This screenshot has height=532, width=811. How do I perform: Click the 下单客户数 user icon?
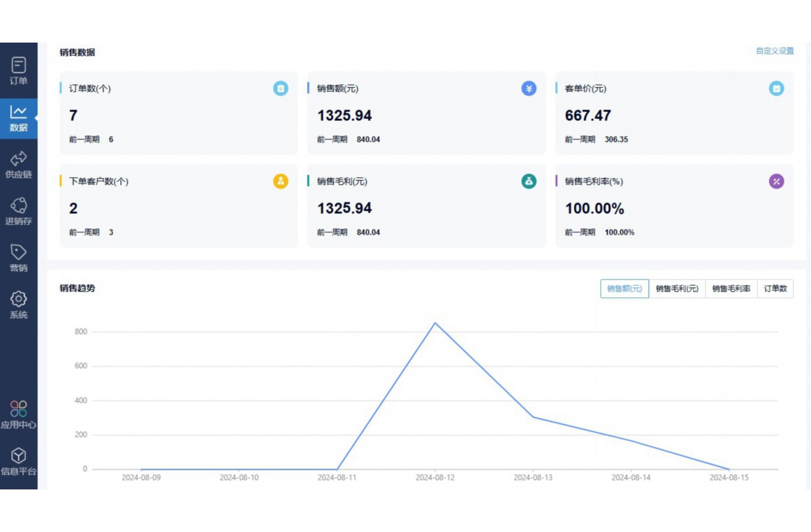[280, 182]
